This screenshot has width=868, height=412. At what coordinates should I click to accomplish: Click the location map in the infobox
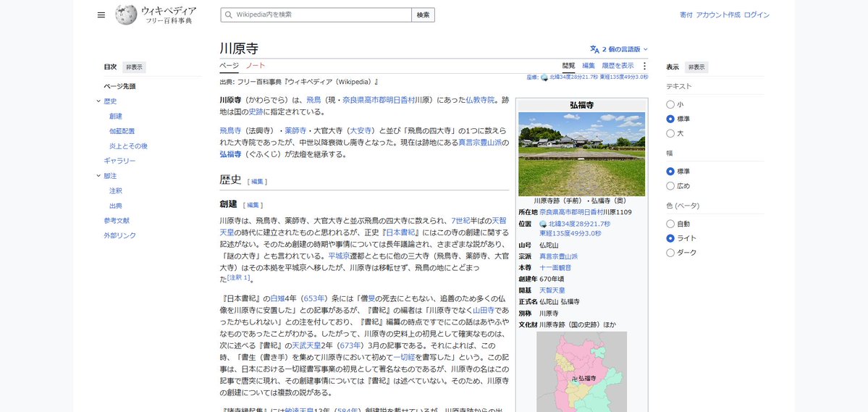pyautogui.click(x=581, y=371)
